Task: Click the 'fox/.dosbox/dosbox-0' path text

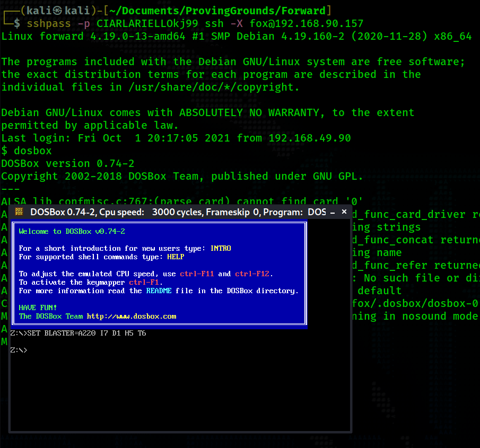Action: (415, 304)
